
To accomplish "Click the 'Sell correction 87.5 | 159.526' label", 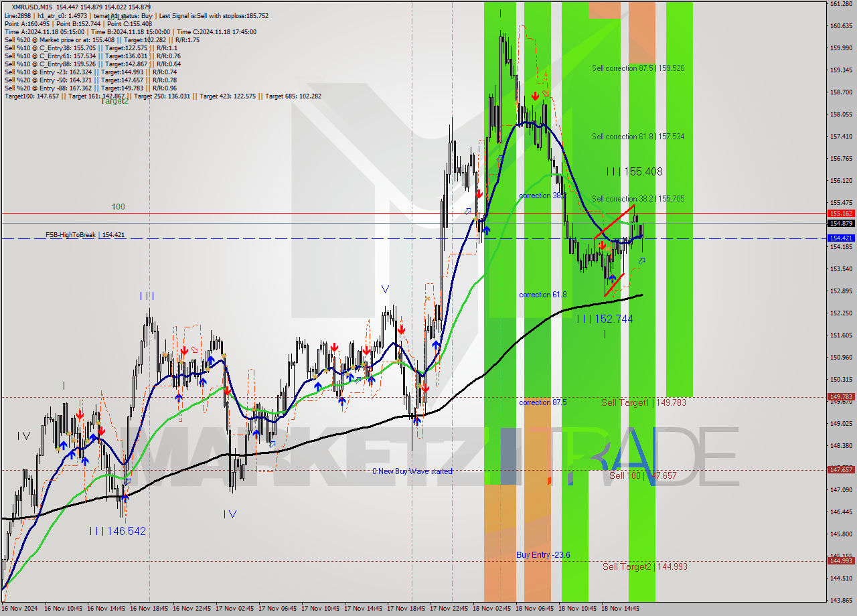I will (637, 68).
